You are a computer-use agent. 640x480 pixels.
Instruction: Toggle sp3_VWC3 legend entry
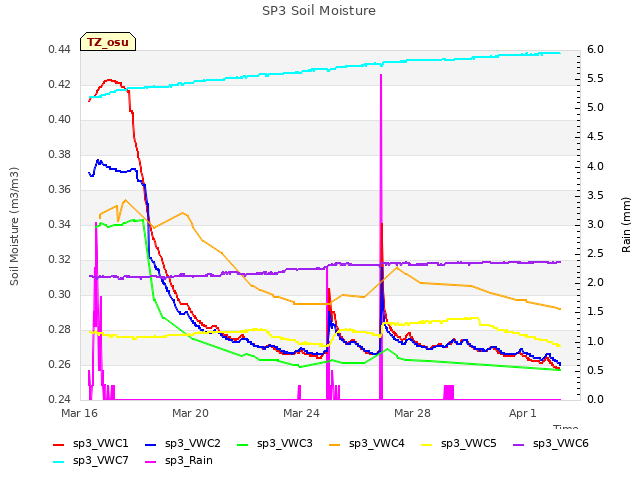(275, 444)
